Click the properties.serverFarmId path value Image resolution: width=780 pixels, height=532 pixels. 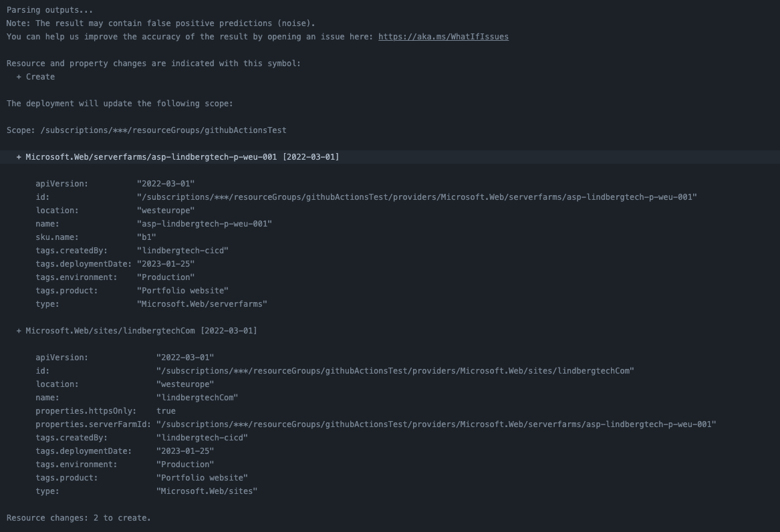(436, 424)
